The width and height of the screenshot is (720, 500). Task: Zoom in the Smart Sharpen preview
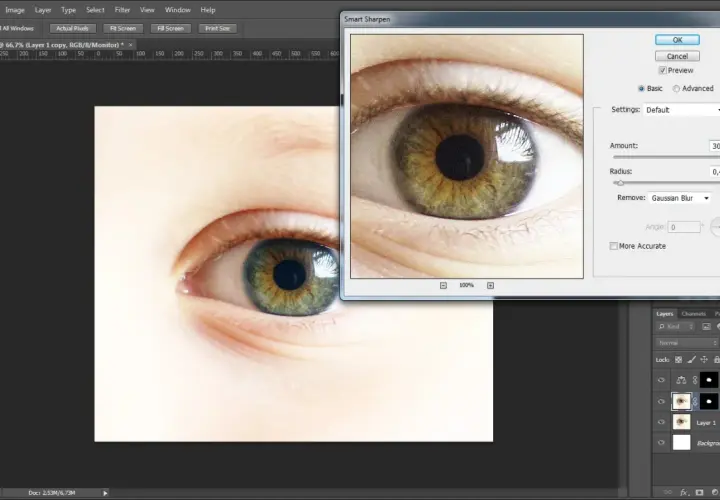click(490, 286)
